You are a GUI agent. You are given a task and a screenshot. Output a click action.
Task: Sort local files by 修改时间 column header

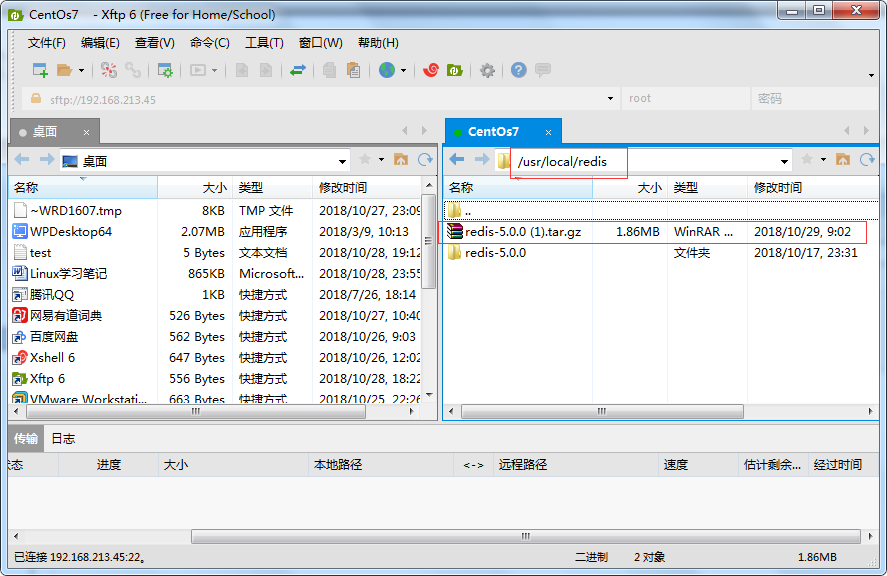(x=367, y=187)
